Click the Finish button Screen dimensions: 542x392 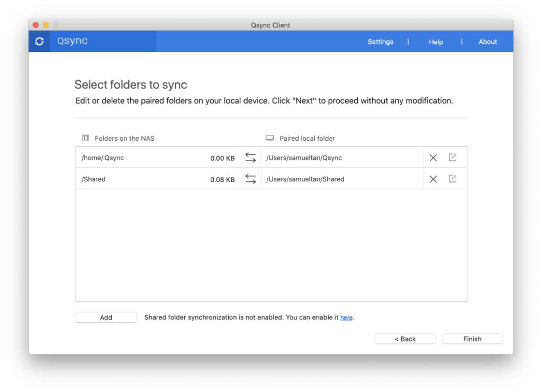click(x=473, y=339)
